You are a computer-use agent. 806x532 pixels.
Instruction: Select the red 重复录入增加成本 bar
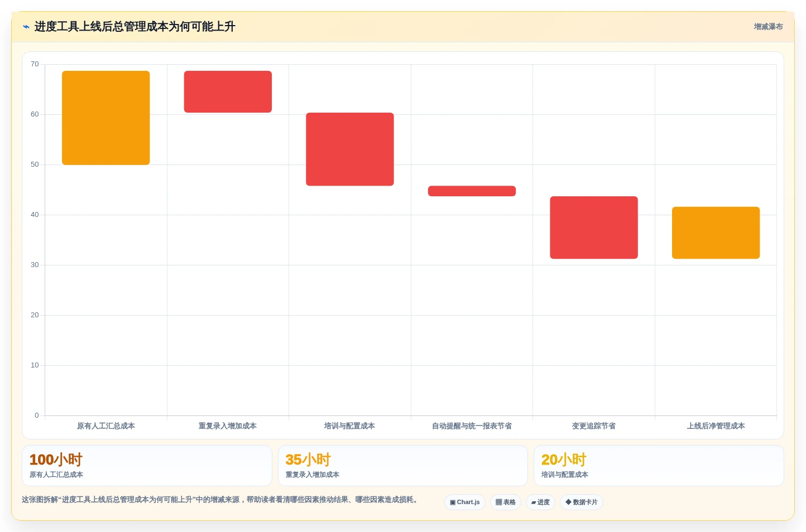pyautogui.click(x=228, y=92)
